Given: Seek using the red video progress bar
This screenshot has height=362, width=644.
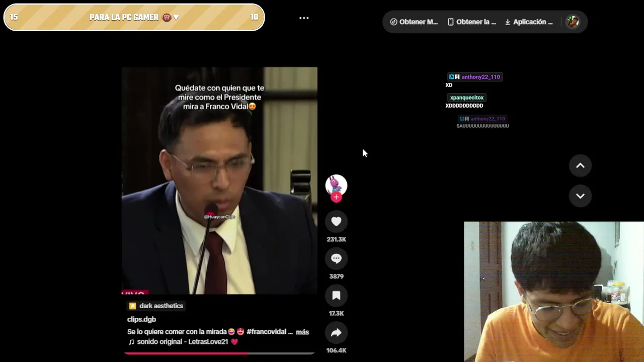Looking at the screenshot, I should (219, 353).
